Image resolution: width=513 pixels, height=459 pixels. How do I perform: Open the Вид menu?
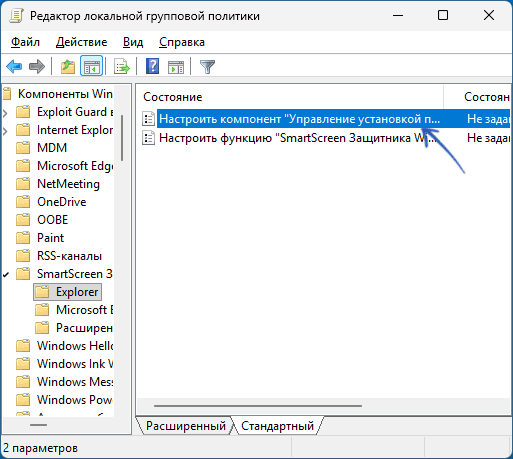pos(133,42)
